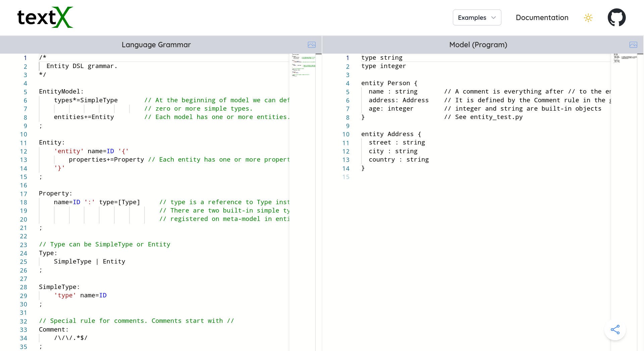Open the GitHub repository icon
This screenshot has width=644, height=351.
[616, 17]
